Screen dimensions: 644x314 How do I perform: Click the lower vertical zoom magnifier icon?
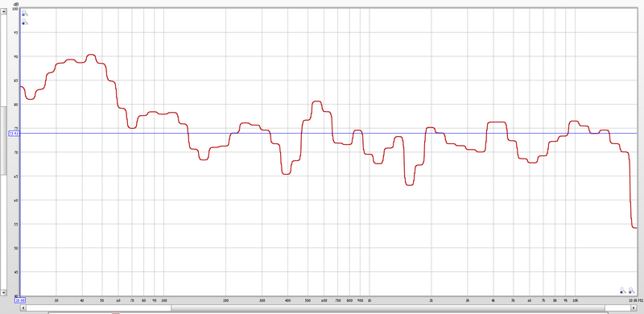point(25,22)
